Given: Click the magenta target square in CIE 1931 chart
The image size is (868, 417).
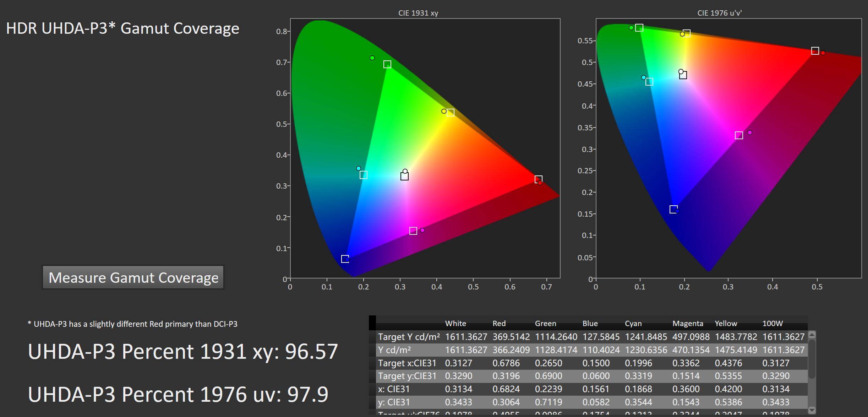Looking at the screenshot, I should 413,231.
